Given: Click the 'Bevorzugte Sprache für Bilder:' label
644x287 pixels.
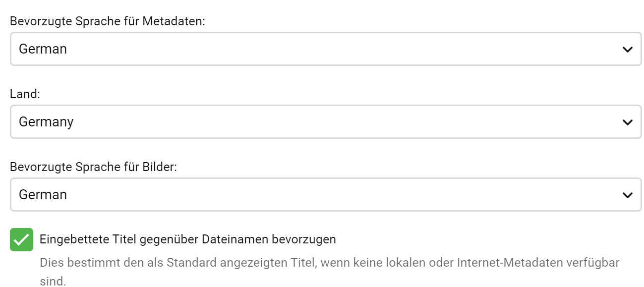Looking at the screenshot, I should coord(93,167).
